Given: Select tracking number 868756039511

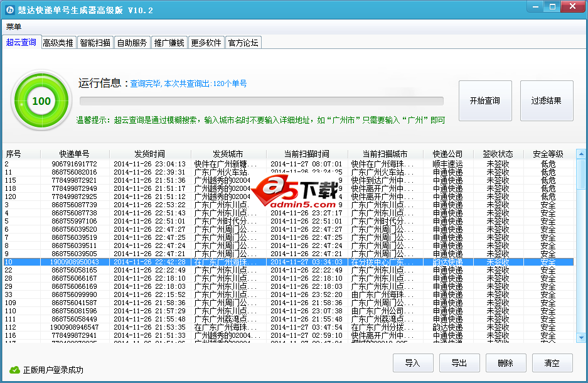Looking at the screenshot, I should [x=74, y=245].
